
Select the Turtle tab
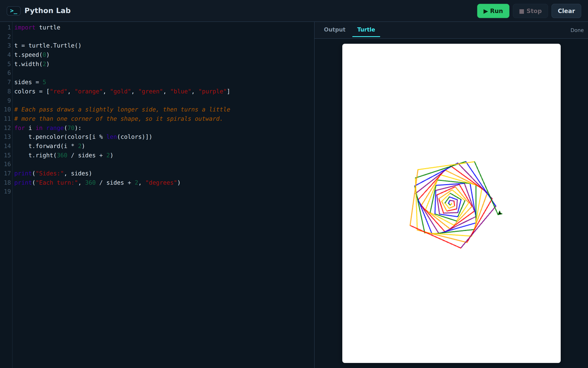click(366, 29)
